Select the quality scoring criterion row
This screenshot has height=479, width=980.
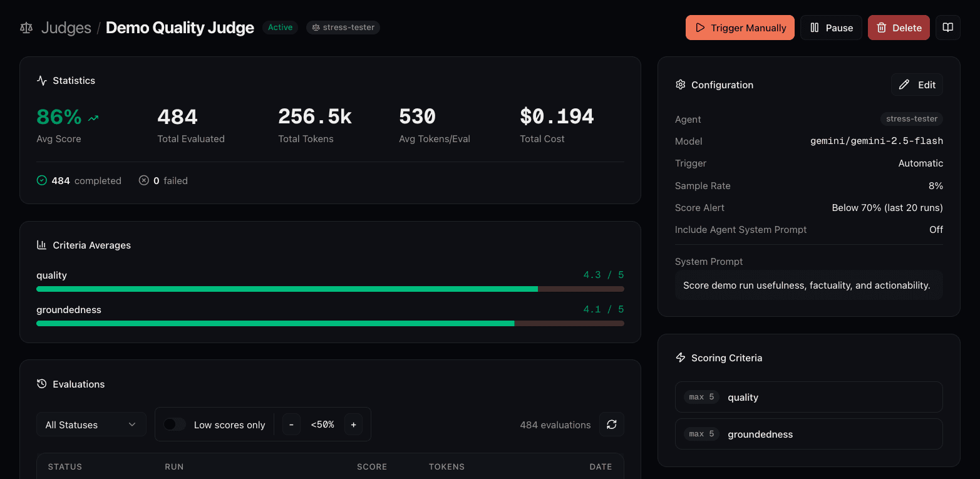click(x=809, y=397)
